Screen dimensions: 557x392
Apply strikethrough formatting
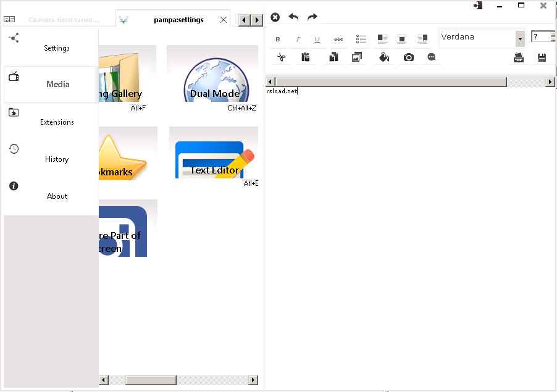[338, 39]
